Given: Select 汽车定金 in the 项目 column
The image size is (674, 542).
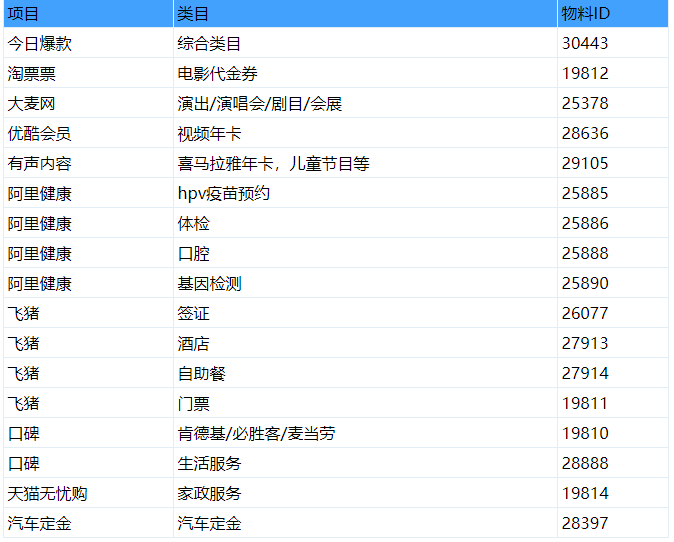Looking at the screenshot, I should 88,523.
